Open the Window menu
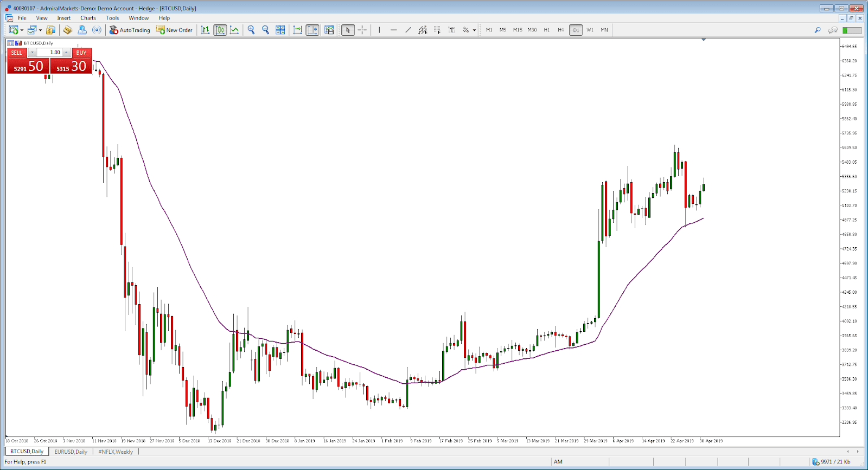This screenshot has width=868, height=470. coord(139,18)
